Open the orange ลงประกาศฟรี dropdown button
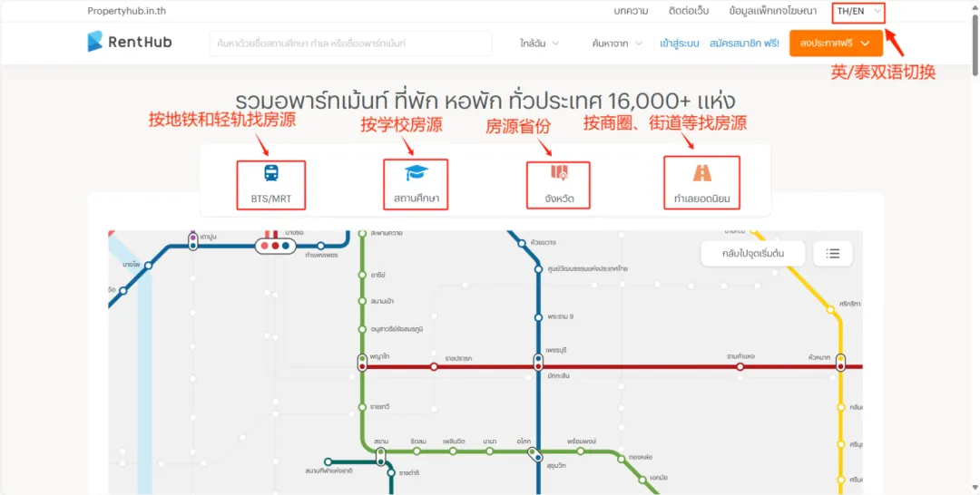This screenshot has height=495, width=980. pos(836,44)
